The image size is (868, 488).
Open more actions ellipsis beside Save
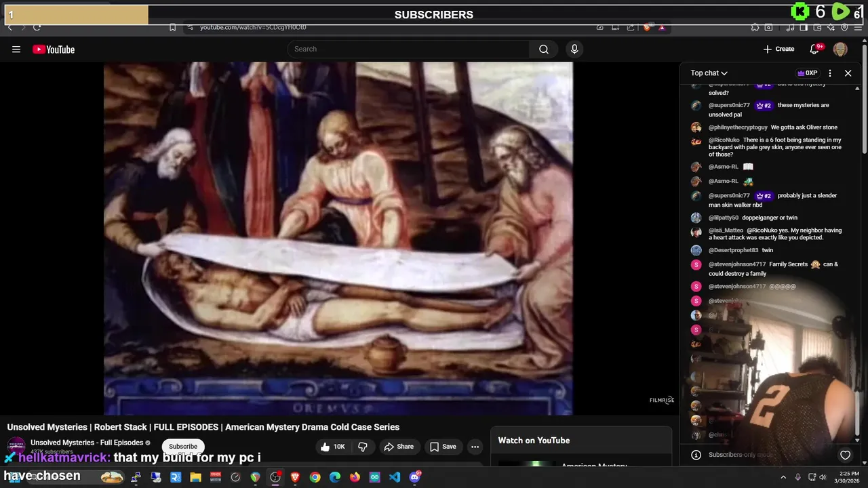coord(475,447)
